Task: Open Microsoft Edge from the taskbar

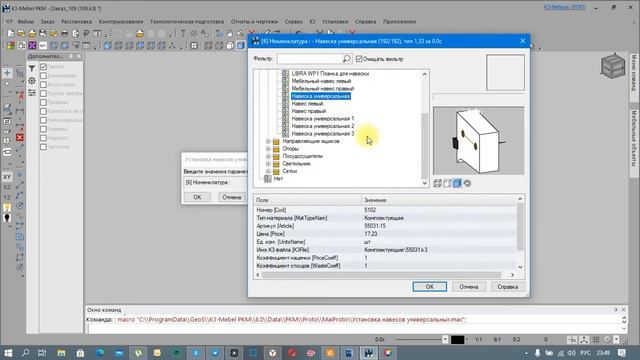Action: coord(100,353)
